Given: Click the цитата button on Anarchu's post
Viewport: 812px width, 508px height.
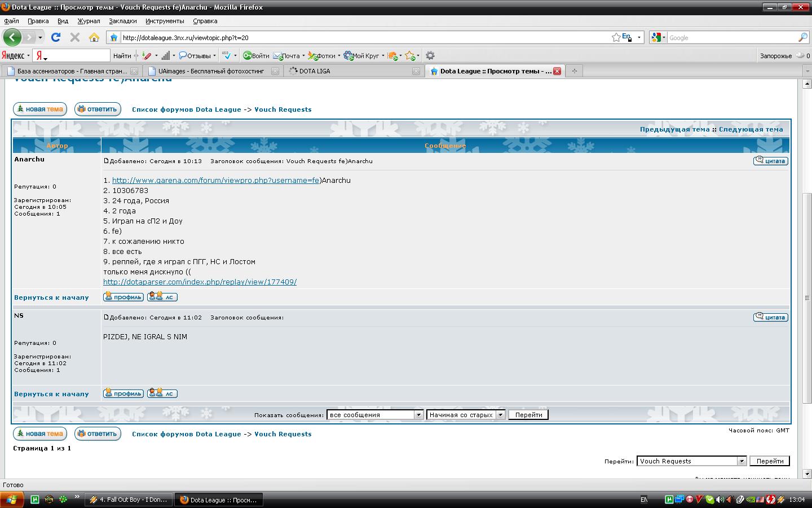Looking at the screenshot, I should 770,161.
